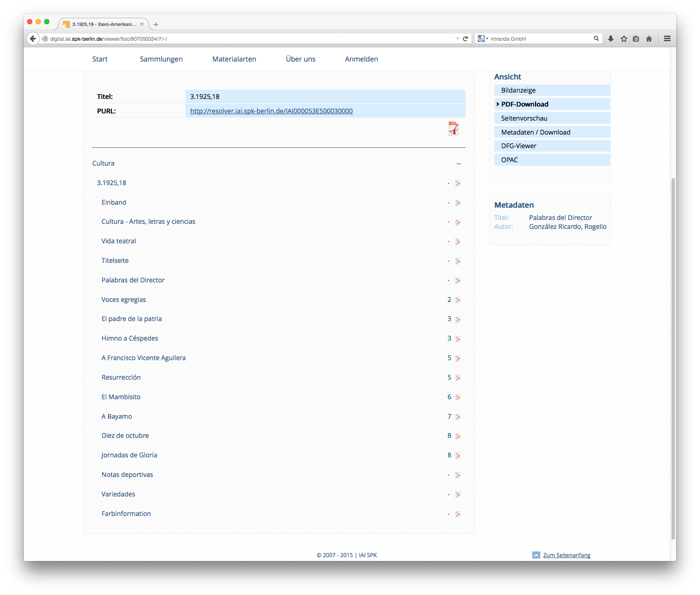This screenshot has width=700, height=595.
Task: Click page number 7 for A Bayamo
Action: point(449,416)
